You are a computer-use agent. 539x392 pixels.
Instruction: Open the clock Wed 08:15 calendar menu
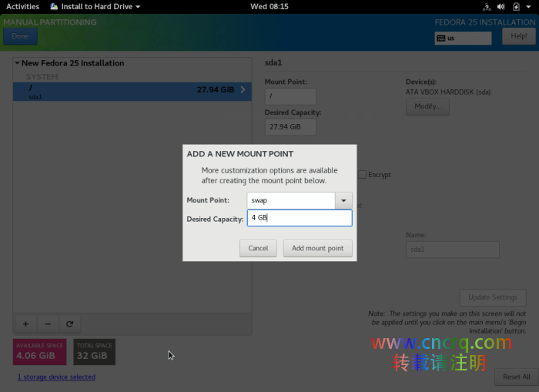click(x=269, y=6)
